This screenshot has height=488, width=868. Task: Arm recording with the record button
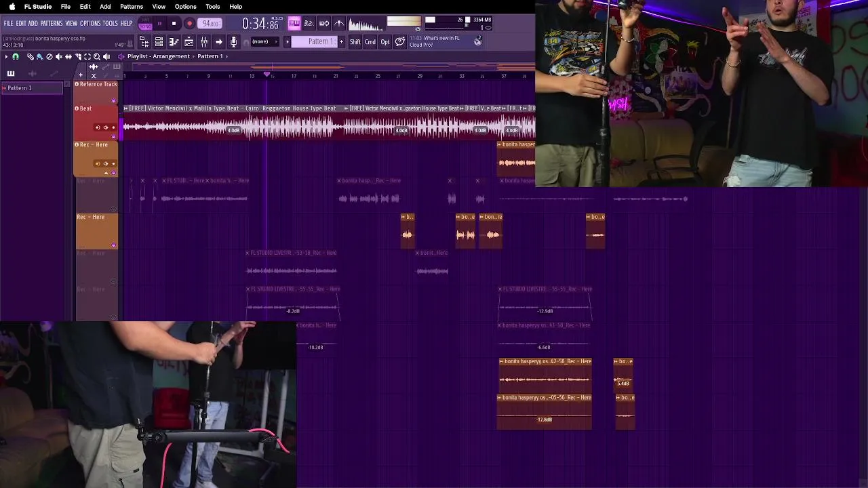(189, 24)
